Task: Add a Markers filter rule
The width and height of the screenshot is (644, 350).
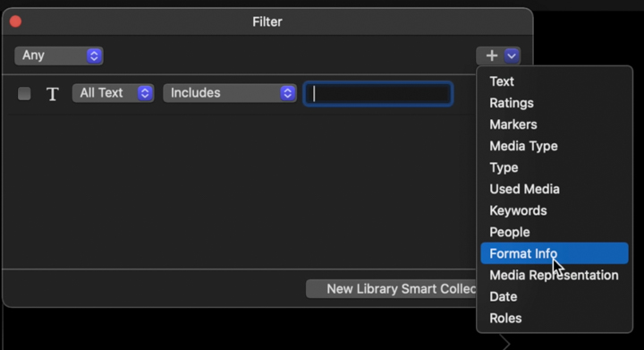Action: [513, 124]
